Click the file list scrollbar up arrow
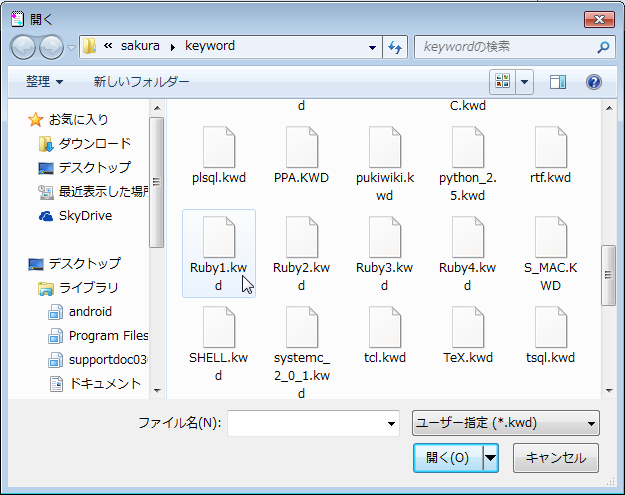The image size is (625, 495). click(609, 108)
